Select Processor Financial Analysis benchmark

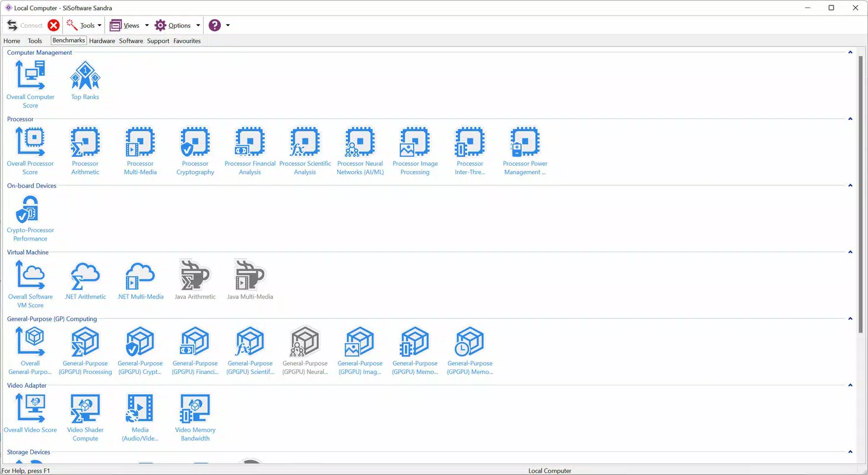250,151
